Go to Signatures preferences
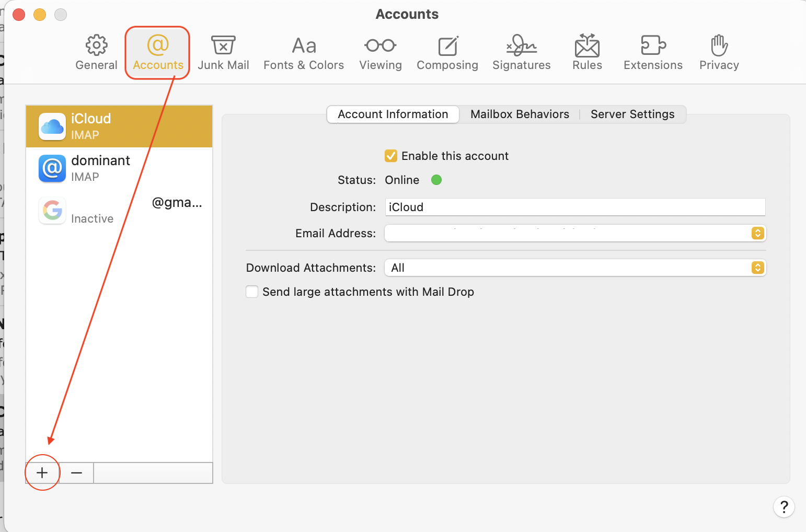This screenshot has height=532, width=806. 522,52
